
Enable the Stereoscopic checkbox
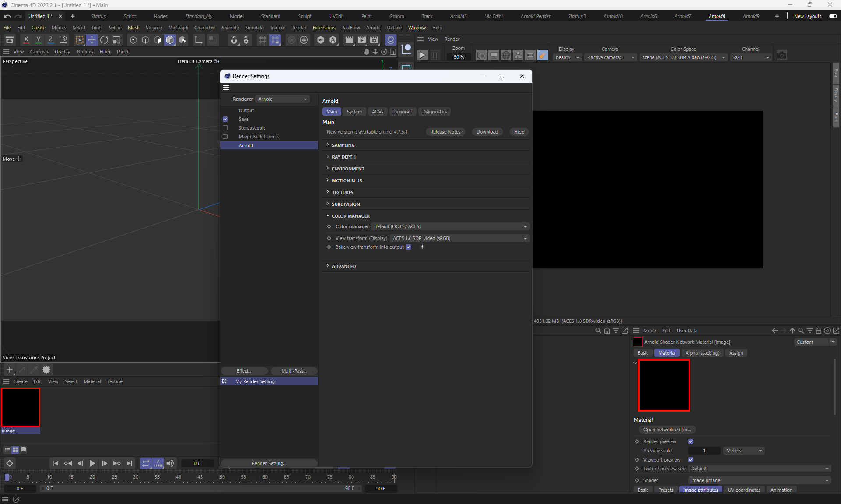click(x=225, y=128)
